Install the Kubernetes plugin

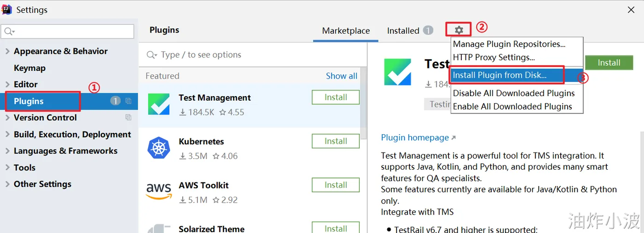(x=335, y=141)
